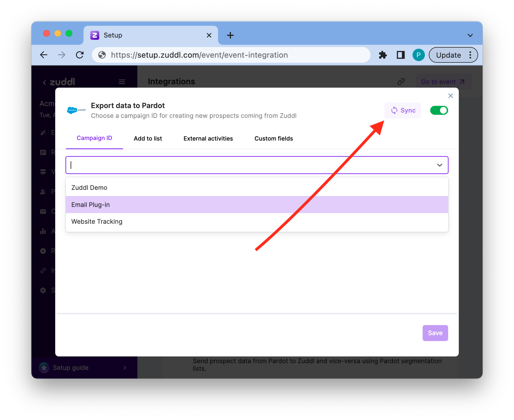
Task: Click the Zuddl favicon on Setup tab
Action: coord(95,35)
